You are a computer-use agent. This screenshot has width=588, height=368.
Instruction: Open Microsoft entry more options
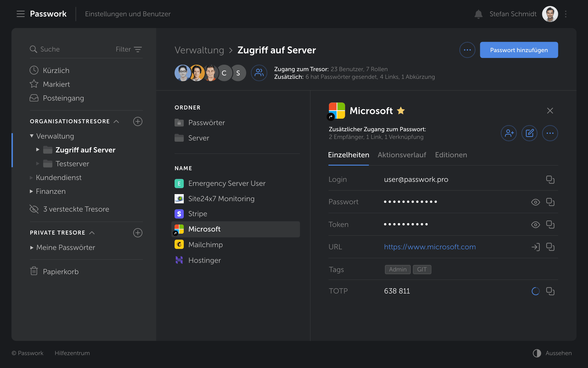[550, 133]
